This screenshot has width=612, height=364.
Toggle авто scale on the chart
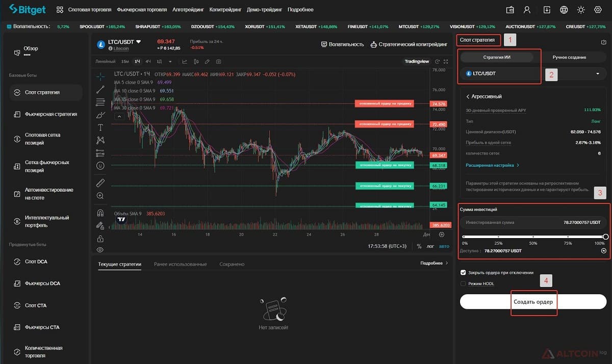[444, 246]
